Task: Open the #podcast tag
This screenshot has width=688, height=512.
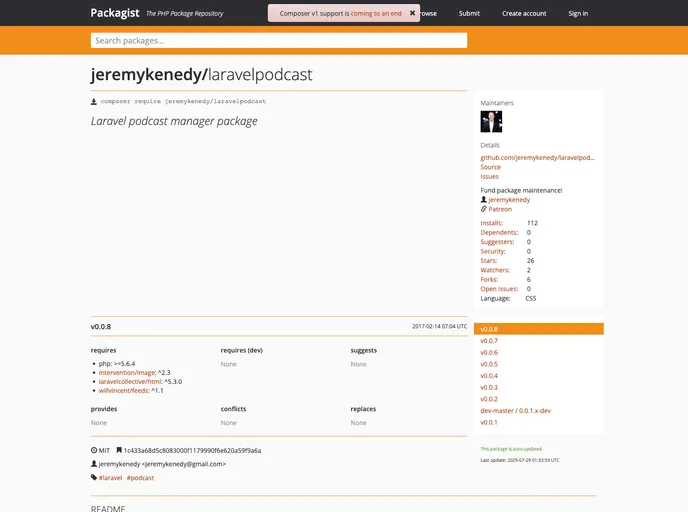Action: pos(140,478)
